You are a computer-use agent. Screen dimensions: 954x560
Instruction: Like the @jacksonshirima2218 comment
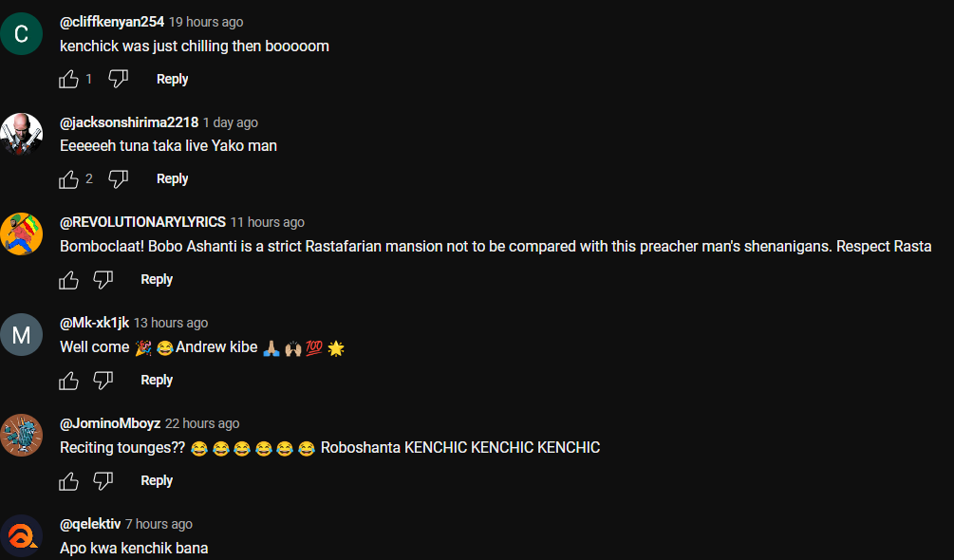tap(68, 179)
